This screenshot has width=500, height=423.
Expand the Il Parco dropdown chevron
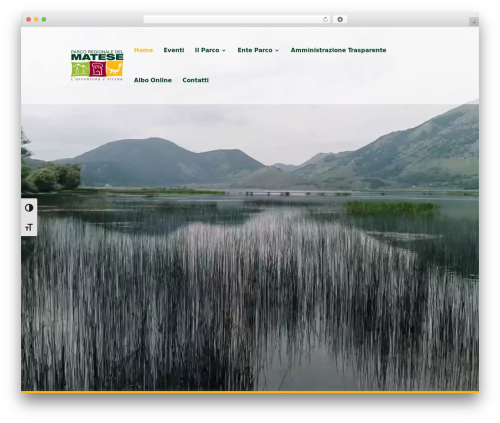(224, 51)
